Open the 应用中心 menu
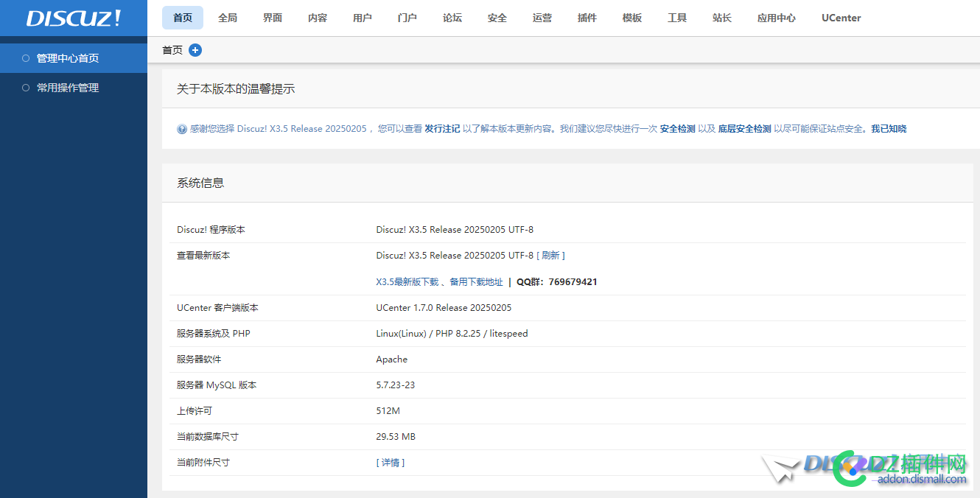980x498 pixels. tap(777, 18)
